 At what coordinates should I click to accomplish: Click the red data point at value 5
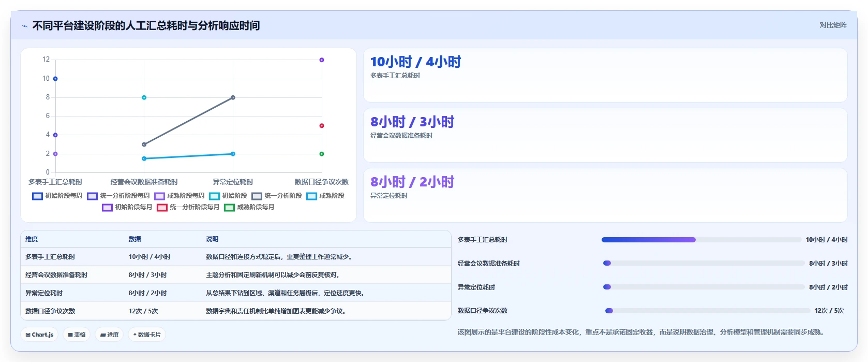click(x=322, y=126)
